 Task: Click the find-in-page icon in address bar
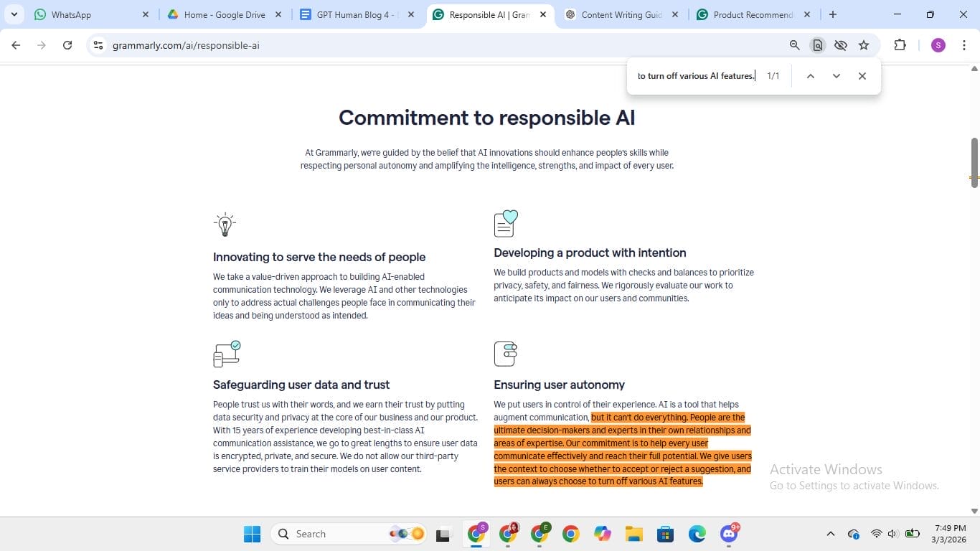(817, 45)
